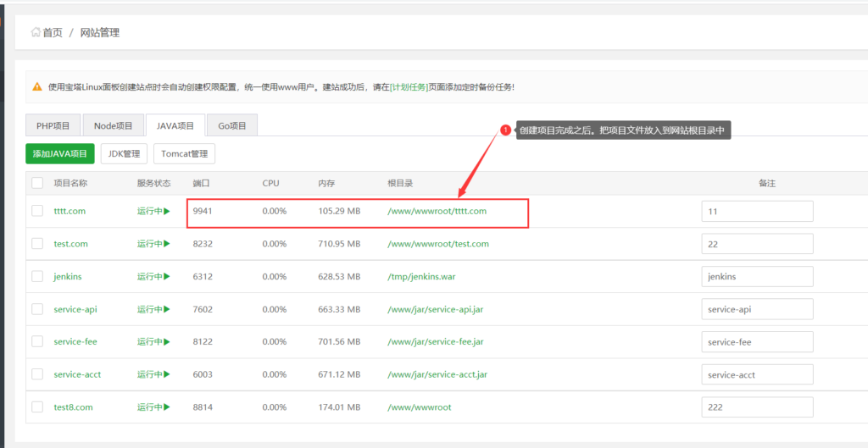Open the service-fee project
Image resolution: width=868 pixels, height=448 pixels.
pos(75,342)
